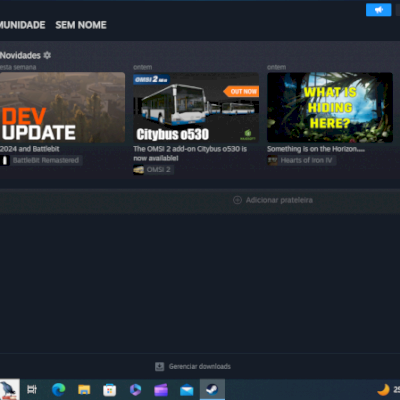Click the moon weather icon in the taskbar
Viewport: 400px width, 400px height.
(x=383, y=389)
